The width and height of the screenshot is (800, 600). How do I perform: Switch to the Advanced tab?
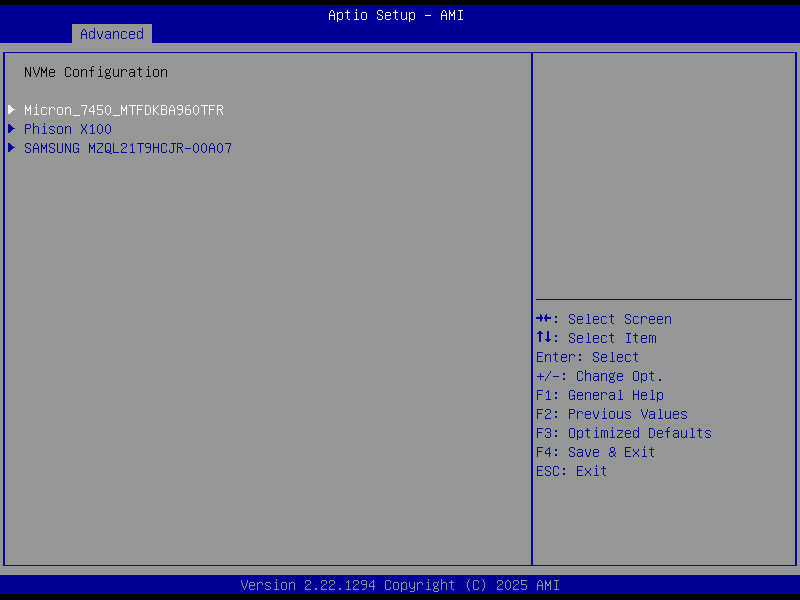point(111,33)
